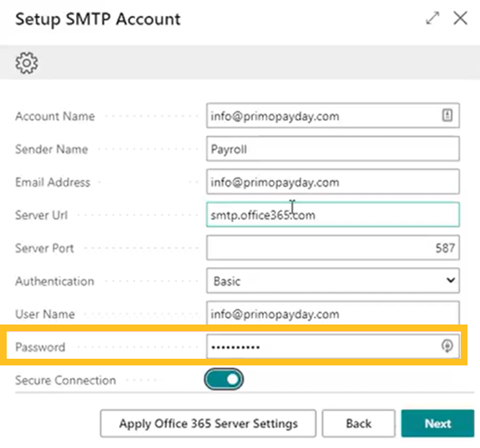Viewport: 480px width, 448px height.
Task: Click the icon inside Account Name field
Action: click(x=447, y=115)
